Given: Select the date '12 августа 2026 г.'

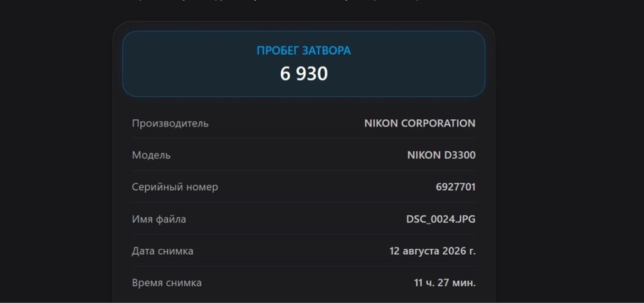Looking at the screenshot, I should (x=433, y=251).
